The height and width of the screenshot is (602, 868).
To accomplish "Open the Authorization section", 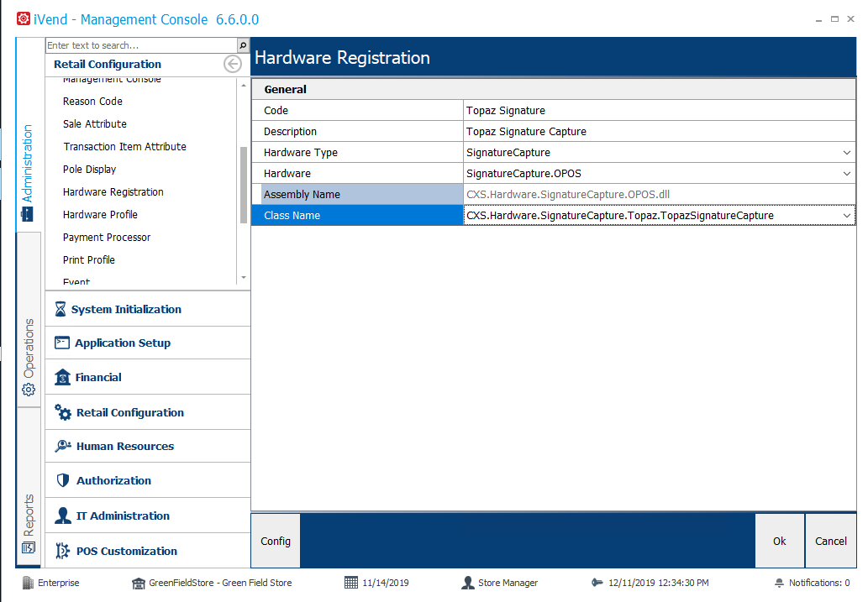I will click(x=148, y=480).
